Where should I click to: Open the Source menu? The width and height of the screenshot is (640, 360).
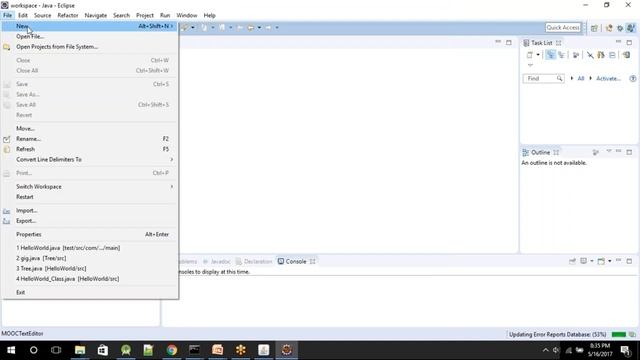point(42,16)
